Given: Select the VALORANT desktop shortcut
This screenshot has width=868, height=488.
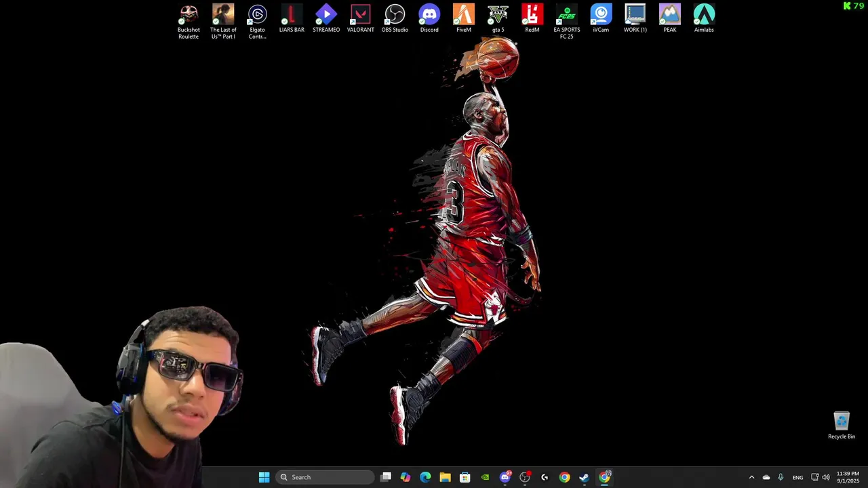Looking at the screenshot, I should tap(361, 18).
